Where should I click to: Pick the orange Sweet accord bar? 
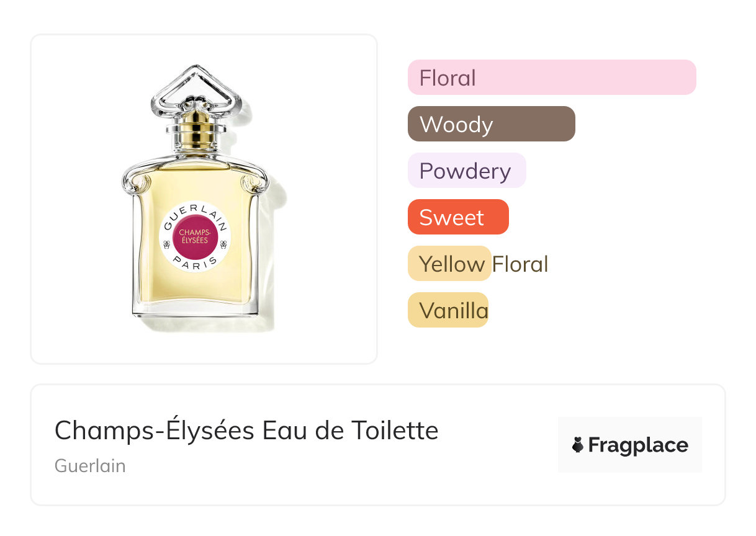pyautogui.click(x=457, y=217)
